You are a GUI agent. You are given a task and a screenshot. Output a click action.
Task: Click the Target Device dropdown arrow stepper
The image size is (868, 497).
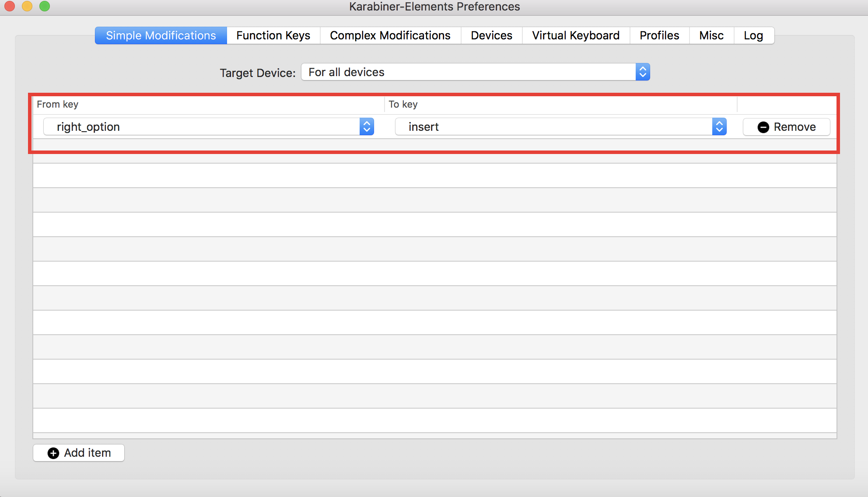(x=643, y=72)
